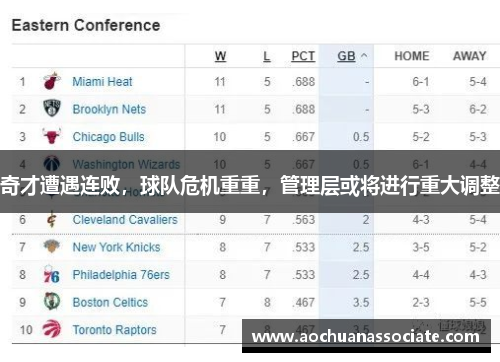Click the Boston Celtics logo
The height and width of the screenshot is (362, 500).
click(x=52, y=301)
